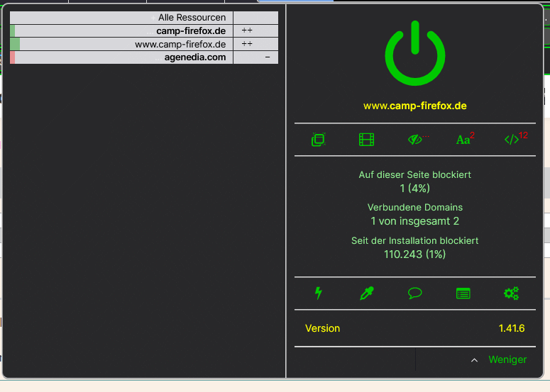Screen dimensions: 550x392
Task: Report an issue speech bubble icon
Action: click(x=415, y=293)
